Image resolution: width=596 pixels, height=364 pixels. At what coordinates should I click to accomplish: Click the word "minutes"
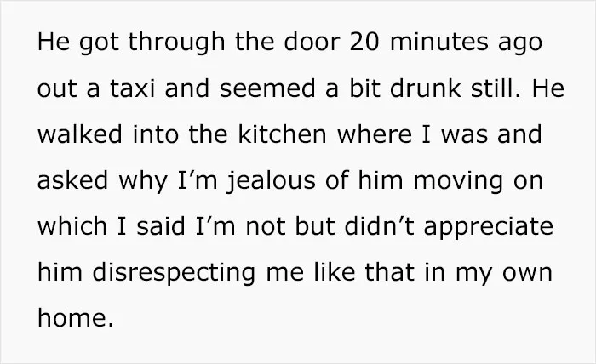click(439, 42)
